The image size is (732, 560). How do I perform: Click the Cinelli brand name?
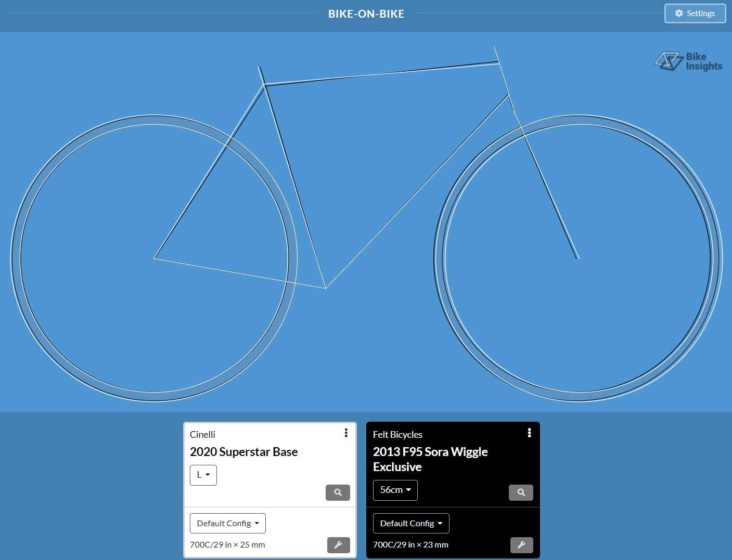pyautogui.click(x=202, y=435)
